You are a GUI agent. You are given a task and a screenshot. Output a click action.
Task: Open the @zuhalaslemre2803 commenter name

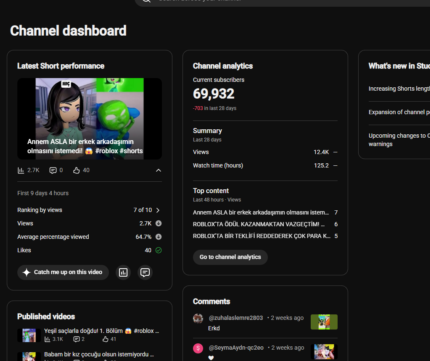click(235, 318)
